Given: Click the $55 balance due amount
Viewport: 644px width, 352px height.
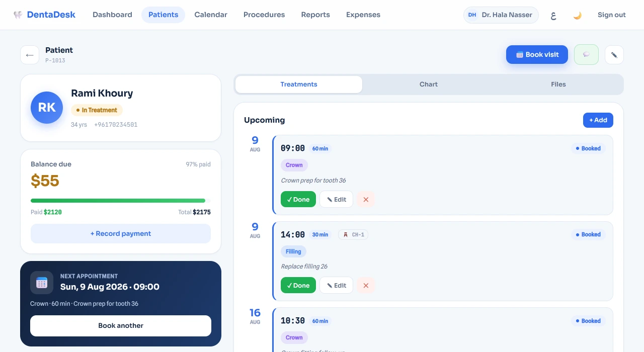Looking at the screenshot, I should tap(45, 181).
